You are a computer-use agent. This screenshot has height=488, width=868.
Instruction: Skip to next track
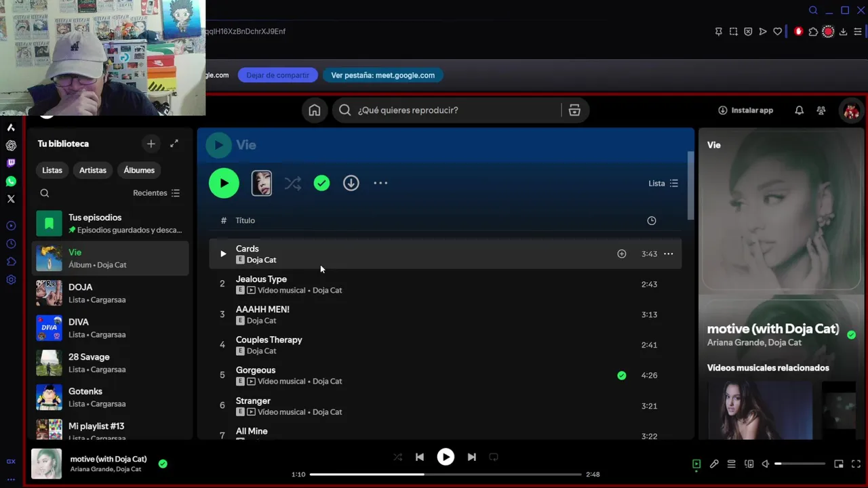click(x=471, y=457)
